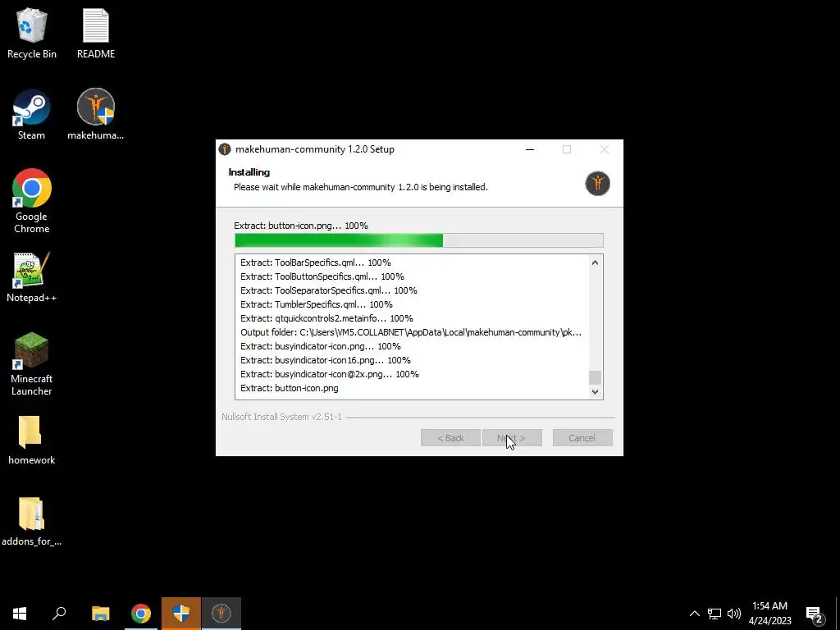Select the makehuman installer desktop icon
The image size is (840, 630).
pos(95,115)
